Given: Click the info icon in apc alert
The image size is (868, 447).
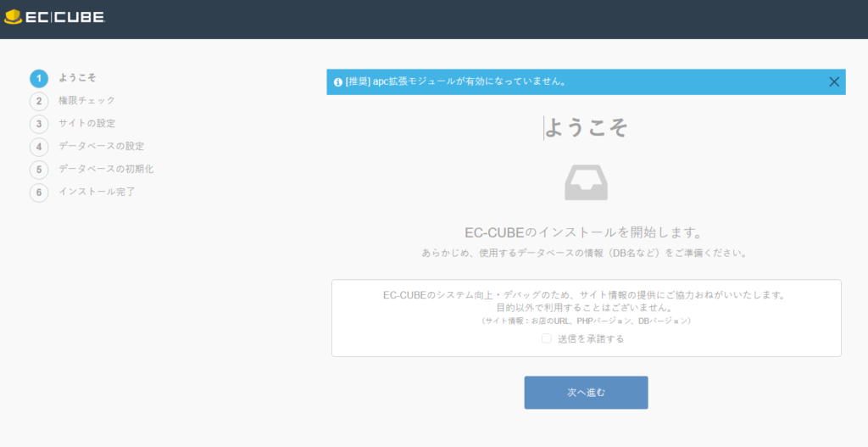Looking at the screenshot, I should [x=338, y=82].
